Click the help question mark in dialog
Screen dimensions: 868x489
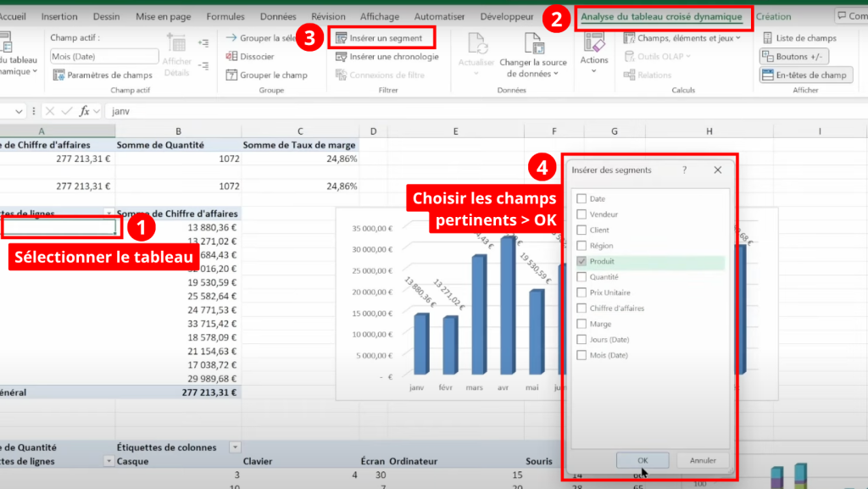(685, 169)
